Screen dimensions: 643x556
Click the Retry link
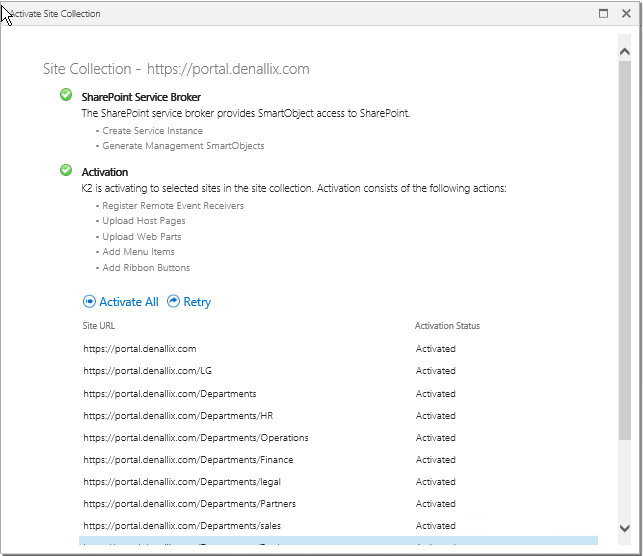(x=197, y=302)
